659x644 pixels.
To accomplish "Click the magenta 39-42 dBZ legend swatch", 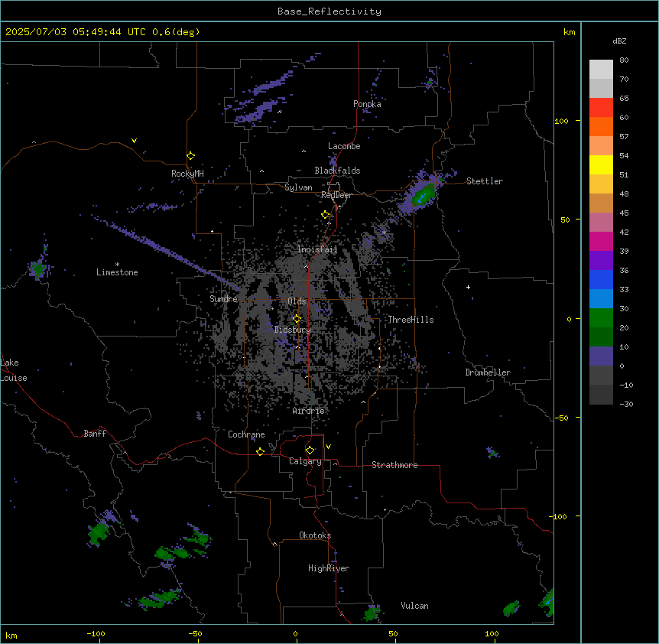I will pyautogui.click(x=601, y=241).
